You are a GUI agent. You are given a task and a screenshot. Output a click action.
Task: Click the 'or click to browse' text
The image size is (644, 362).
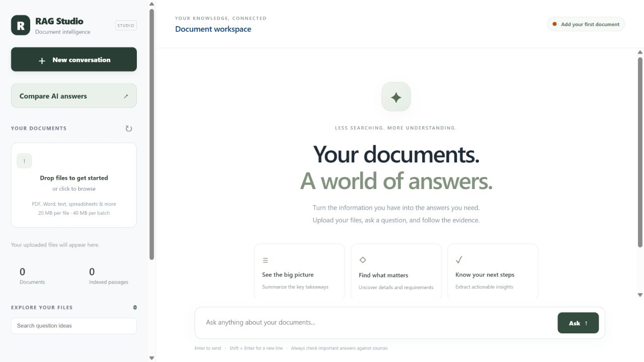pyautogui.click(x=74, y=189)
